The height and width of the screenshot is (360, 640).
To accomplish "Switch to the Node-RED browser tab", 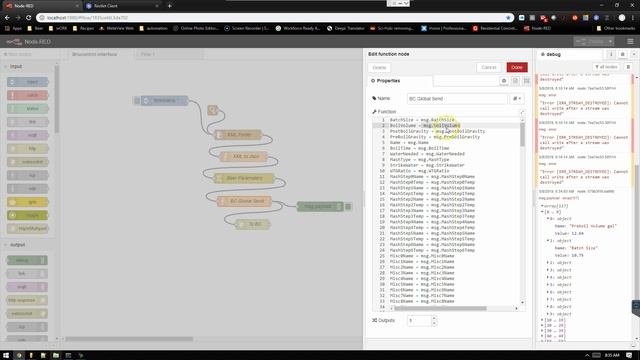I will coord(41,6).
